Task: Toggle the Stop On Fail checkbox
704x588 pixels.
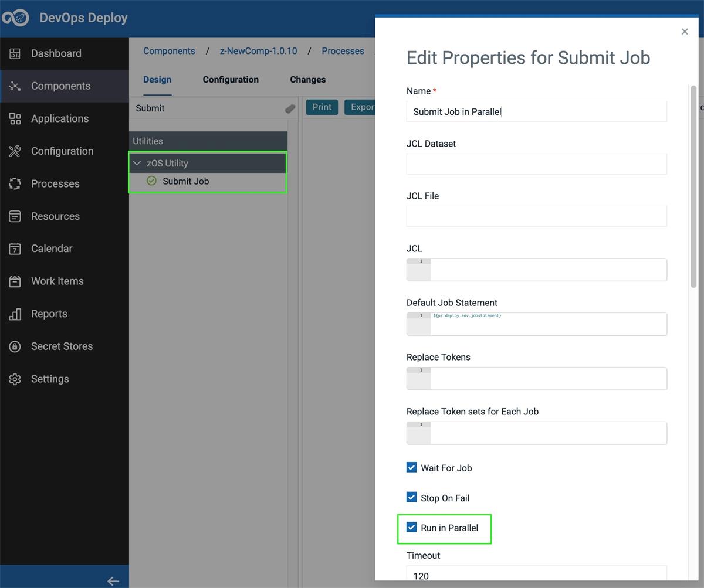Action: [x=412, y=497]
